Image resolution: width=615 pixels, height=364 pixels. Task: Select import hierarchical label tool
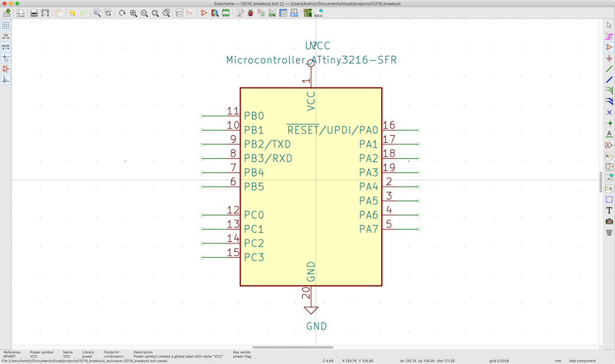tap(609, 178)
